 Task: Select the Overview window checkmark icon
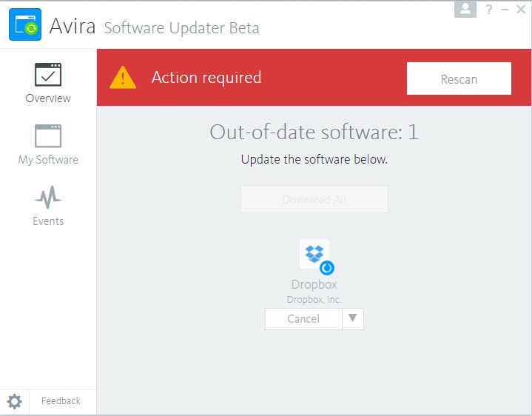coord(48,75)
